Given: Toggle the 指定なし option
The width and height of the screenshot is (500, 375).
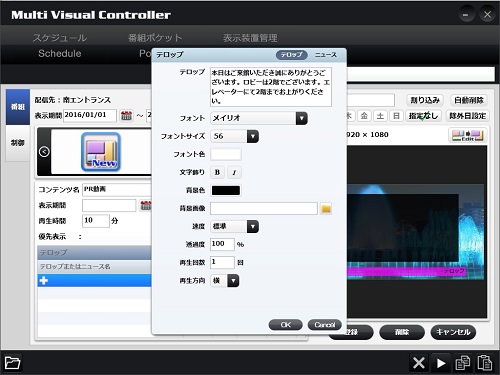Looking at the screenshot, I should tap(423, 116).
